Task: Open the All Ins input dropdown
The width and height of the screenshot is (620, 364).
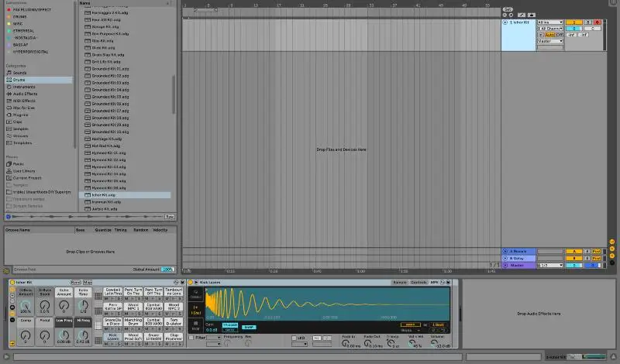Action: coord(549,22)
